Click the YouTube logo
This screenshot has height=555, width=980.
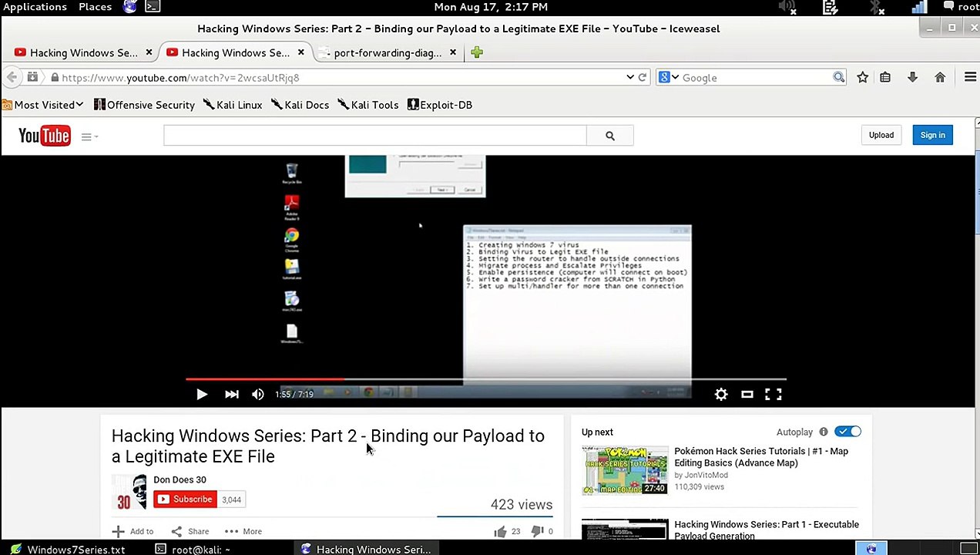point(45,136)
